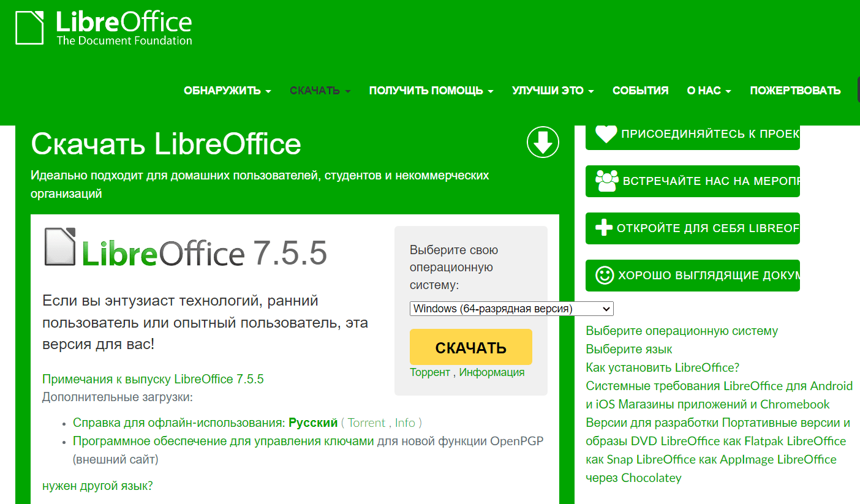Image resolution: width=860 pixels, height=504 pixels.
Task: Open the СКАЧАТЬ navigation menu item
Action: point(320,91)
